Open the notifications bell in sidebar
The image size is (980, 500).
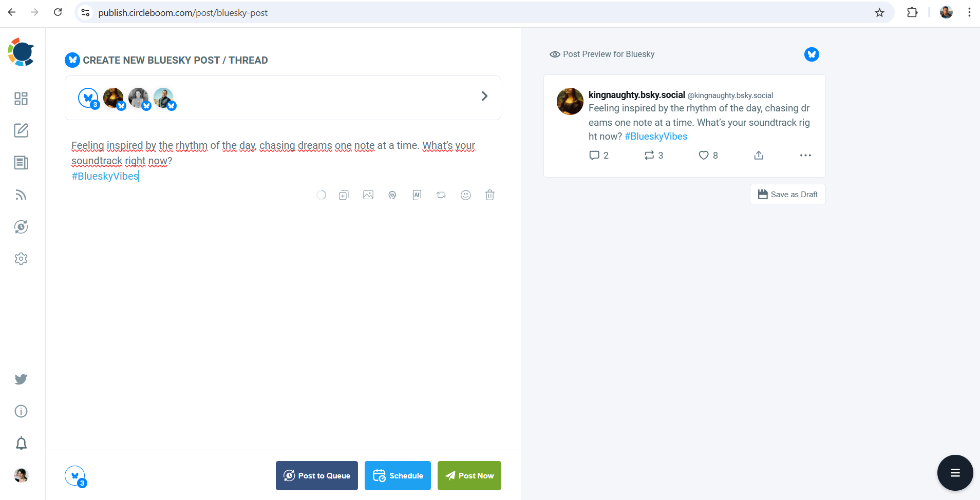(21, 443)
